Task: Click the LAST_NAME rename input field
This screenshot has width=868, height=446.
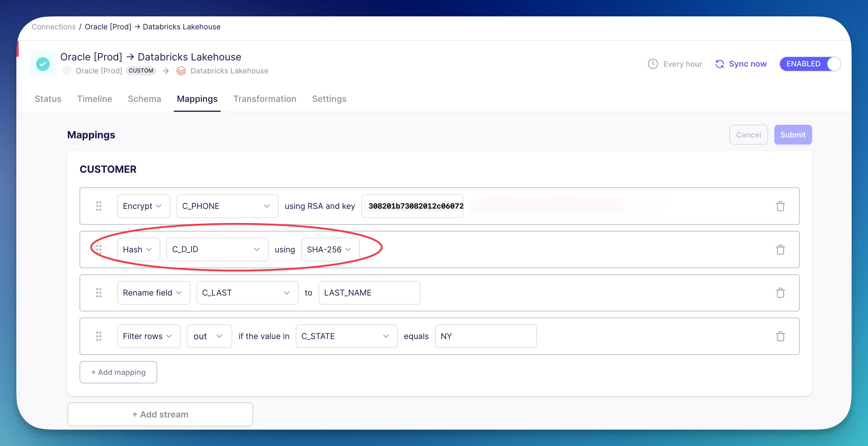Action: click(x=369, y=293)
